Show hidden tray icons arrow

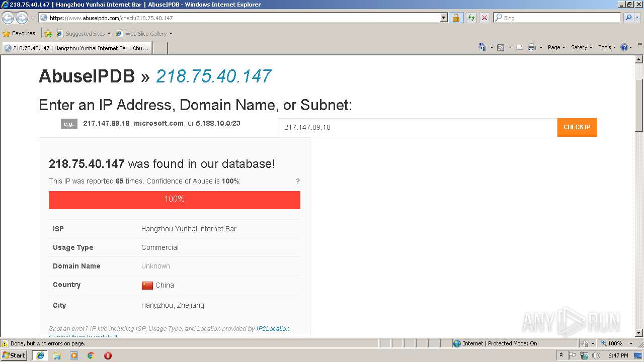pyautogui.click(x=561, y=355)
